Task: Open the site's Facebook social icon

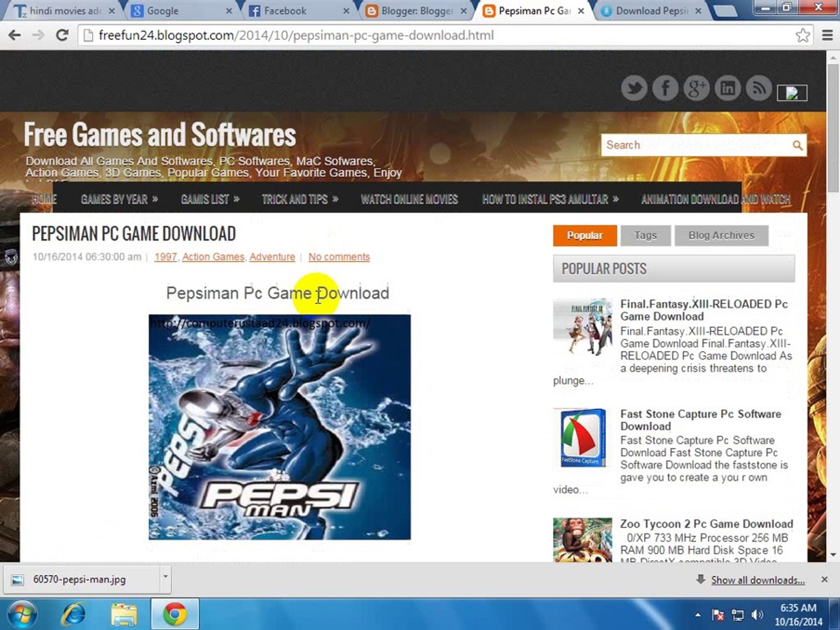Action: click(x=665, y=88)
